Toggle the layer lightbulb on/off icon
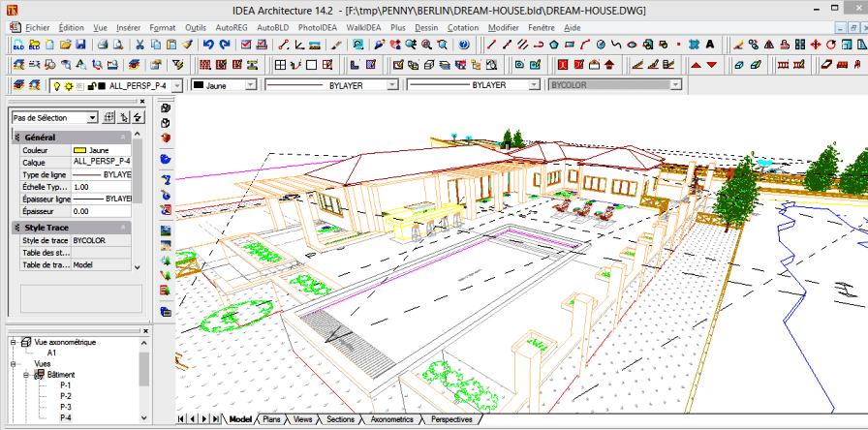The height and width of the screenshot is (430, 868). pyautogui.click(x=56, y=86)
